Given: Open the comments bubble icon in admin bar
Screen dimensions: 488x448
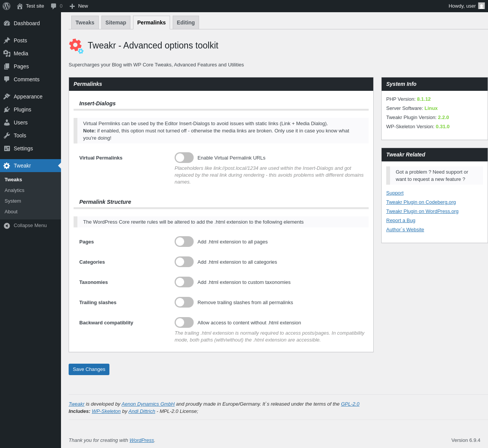Looking at the screenshot, I should (54, 6).
